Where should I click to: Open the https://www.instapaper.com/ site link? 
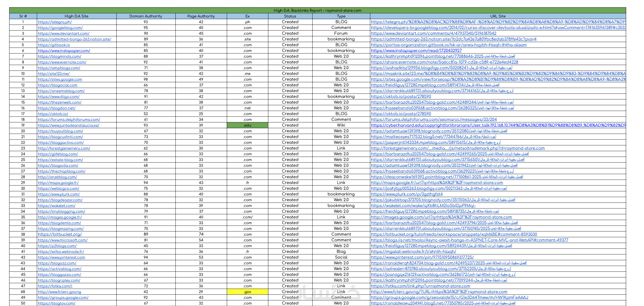[x=64, y=51]
